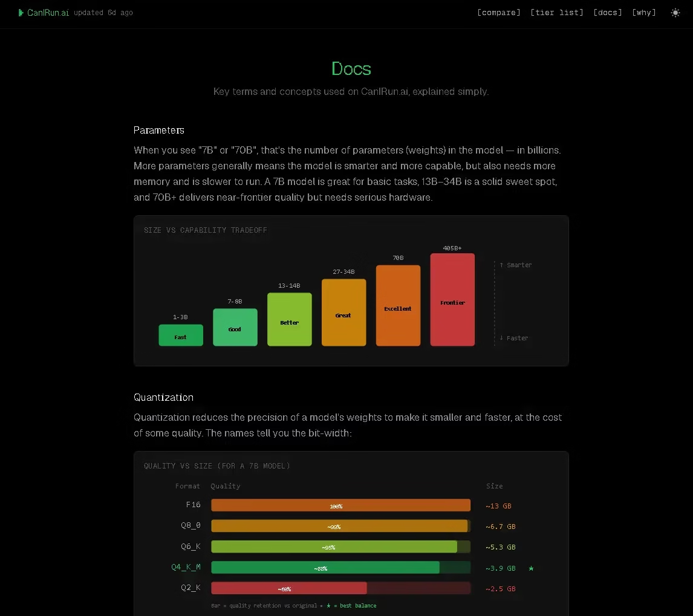Click the red Frontier 405B+ bar
Screen dimensions: 693x616
point(452,300)
